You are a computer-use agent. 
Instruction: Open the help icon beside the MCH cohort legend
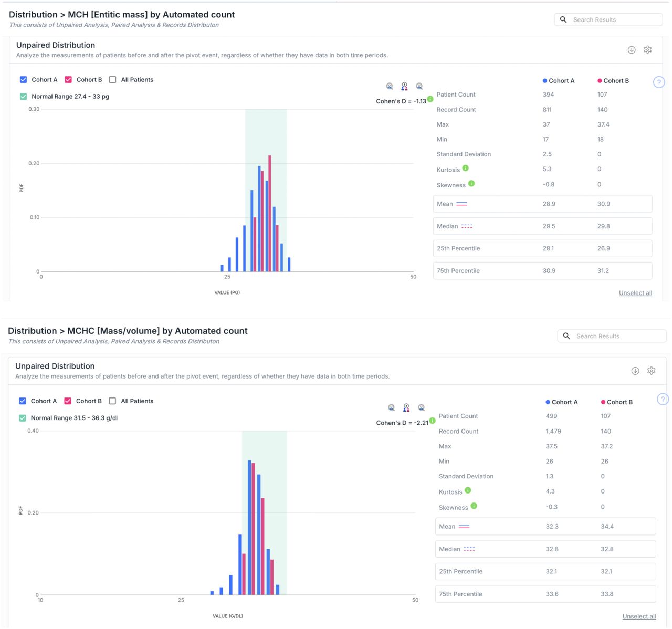(659, 82)
